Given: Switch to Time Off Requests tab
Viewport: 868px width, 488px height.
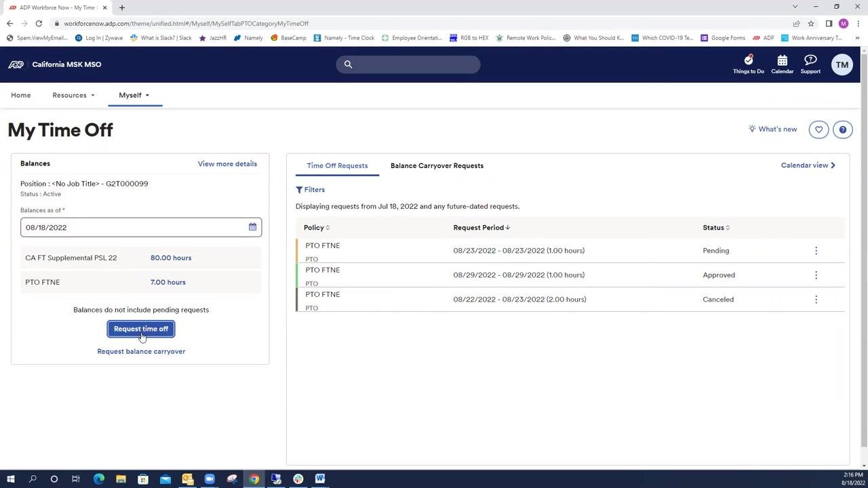Looking at the screenshot, I should coord(337,165).
